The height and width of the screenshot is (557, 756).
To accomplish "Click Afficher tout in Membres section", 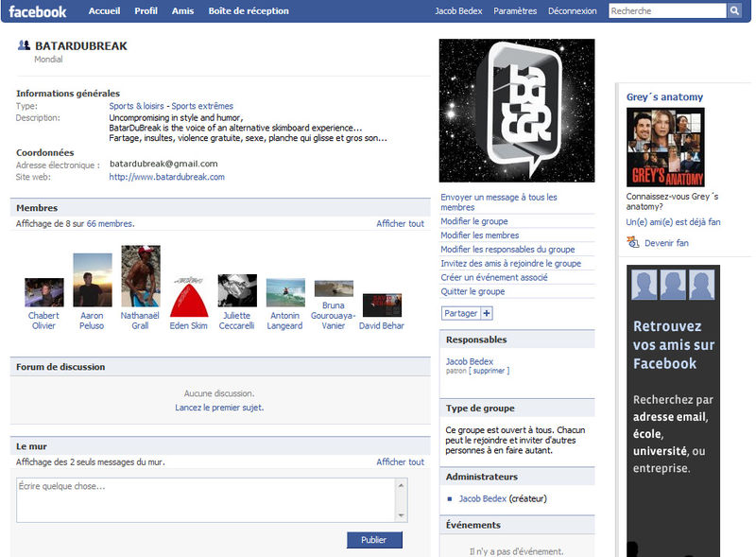I will (x=400, y=223).
